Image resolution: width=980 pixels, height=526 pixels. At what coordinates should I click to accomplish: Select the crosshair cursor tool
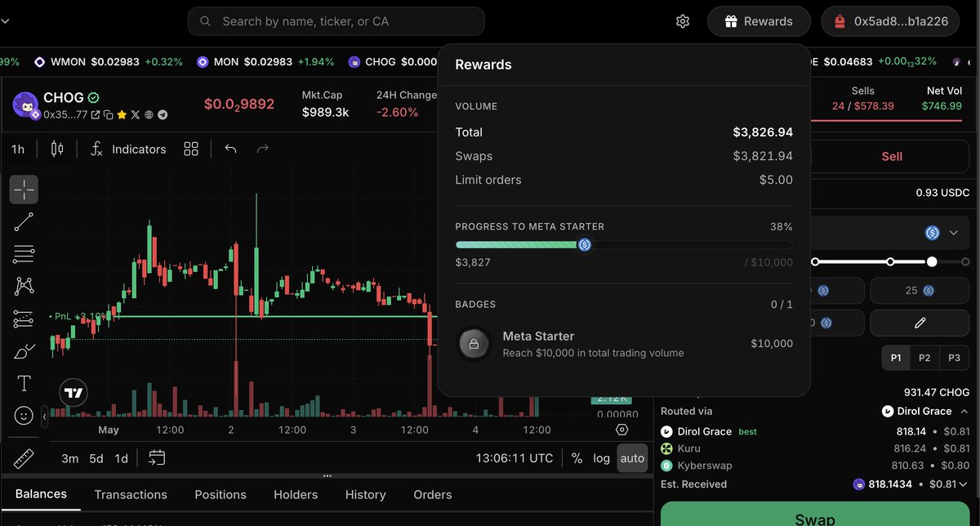24,189
